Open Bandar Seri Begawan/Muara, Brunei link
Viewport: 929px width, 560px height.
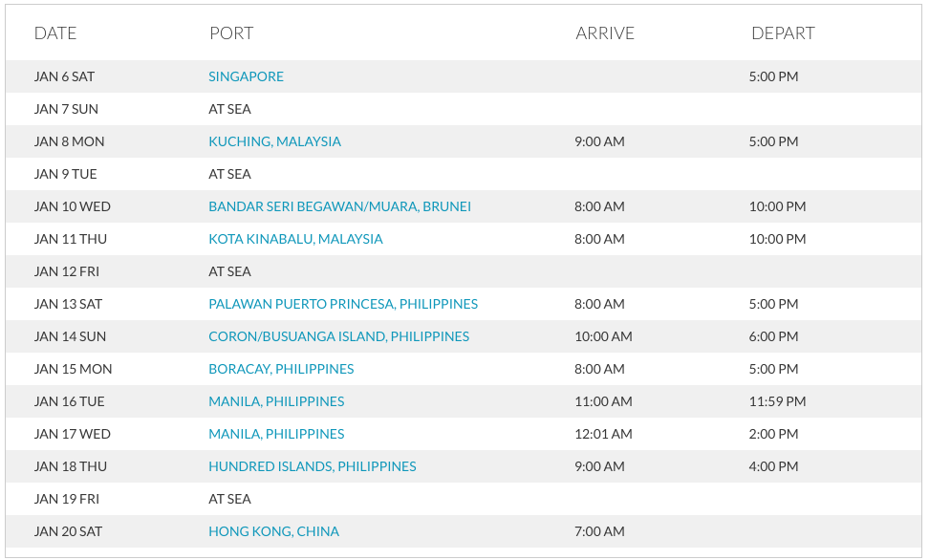coord(339,206)
